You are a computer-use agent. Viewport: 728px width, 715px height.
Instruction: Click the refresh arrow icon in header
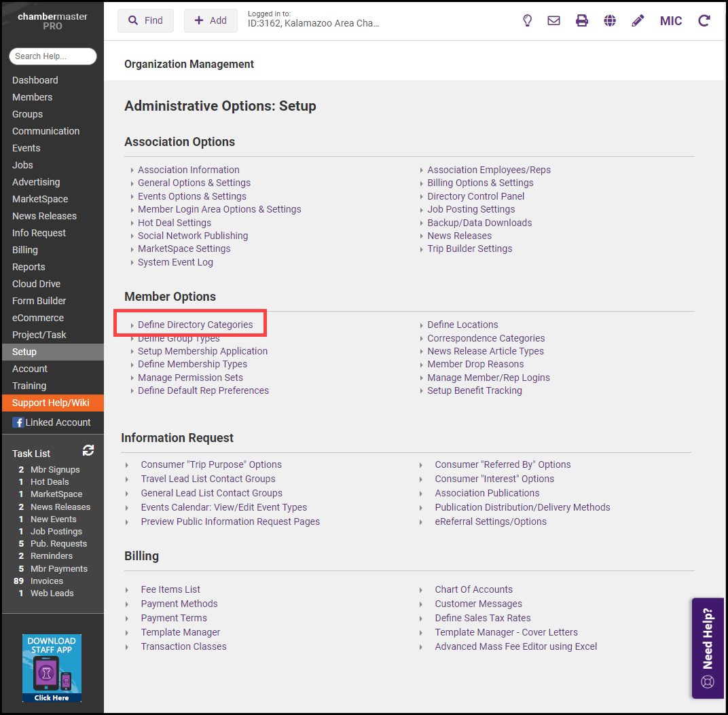[x=704, y=20]
